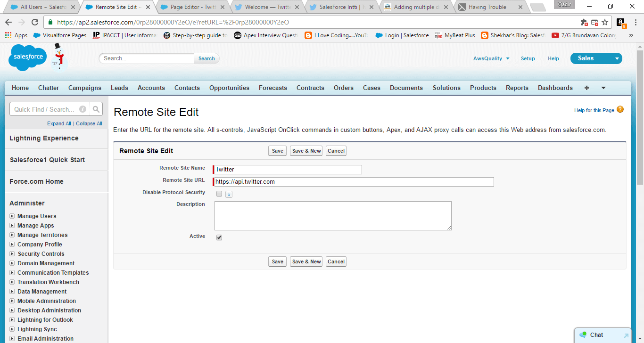Click inside the Description text area
Viewport: 644px width, 343px height.
click(x=333, y=215)
